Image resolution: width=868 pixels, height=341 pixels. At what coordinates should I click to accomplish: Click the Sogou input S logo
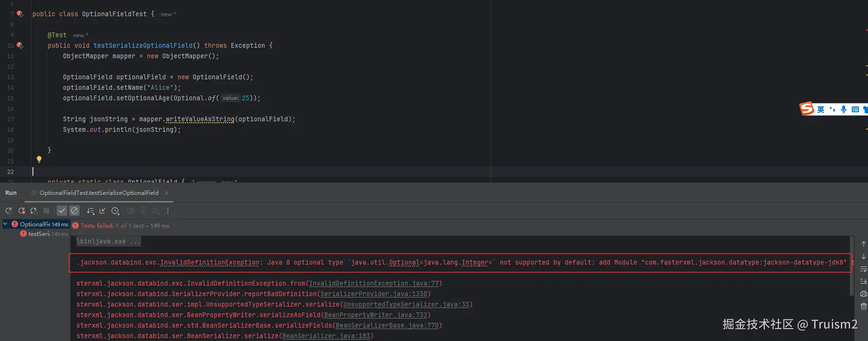807,109
